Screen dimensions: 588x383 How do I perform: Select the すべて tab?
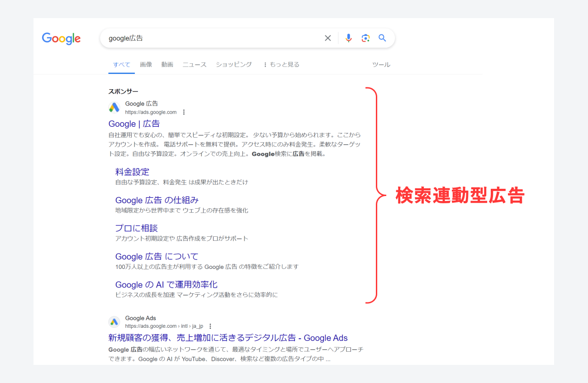click(x=122, y=64)
